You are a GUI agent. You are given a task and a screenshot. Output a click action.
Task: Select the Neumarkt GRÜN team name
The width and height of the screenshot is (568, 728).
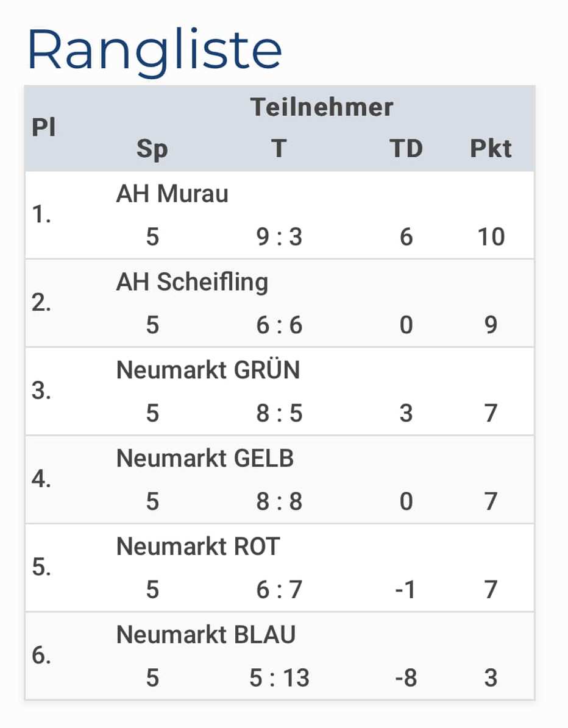(x=208, y=370)
